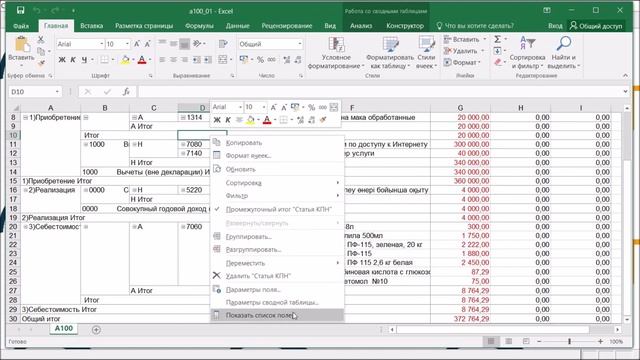
Task: Choose Формат ячеек in the context menu
Action: click(278, 156)
